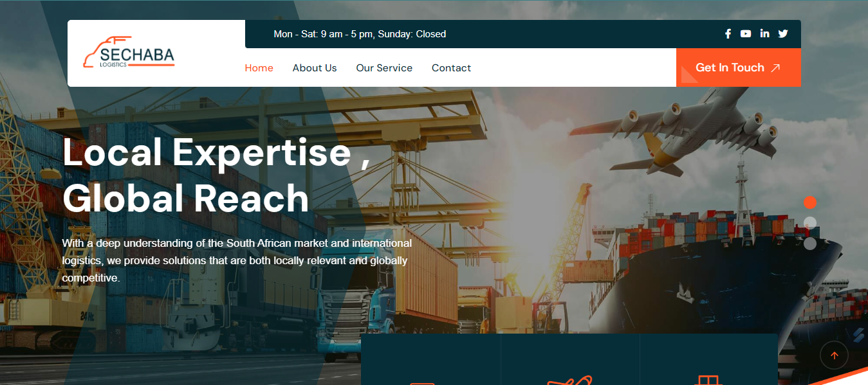Navigate to the Contact page
Screen dimensions: 868x385
451,68
